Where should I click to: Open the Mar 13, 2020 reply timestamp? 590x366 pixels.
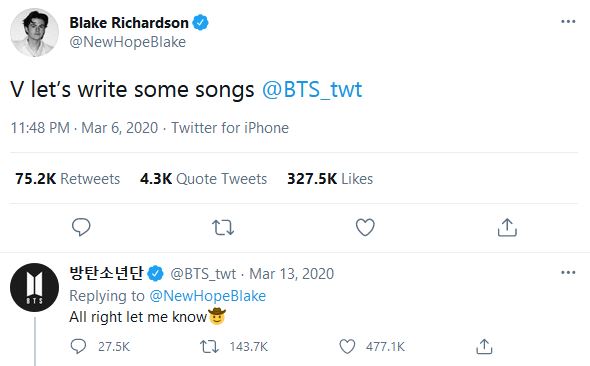tap(292, 274)
